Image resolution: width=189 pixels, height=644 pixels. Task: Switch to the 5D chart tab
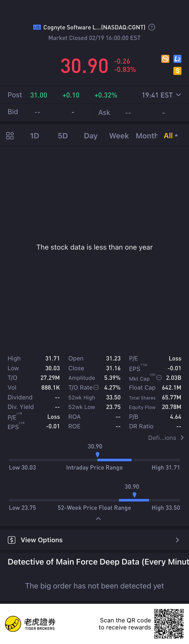click(x=63, y=136)
